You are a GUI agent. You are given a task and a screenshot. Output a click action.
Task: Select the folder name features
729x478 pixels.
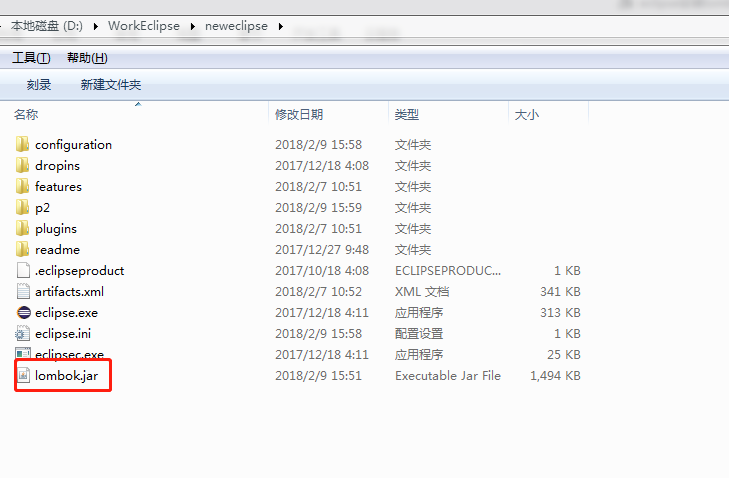58,186
